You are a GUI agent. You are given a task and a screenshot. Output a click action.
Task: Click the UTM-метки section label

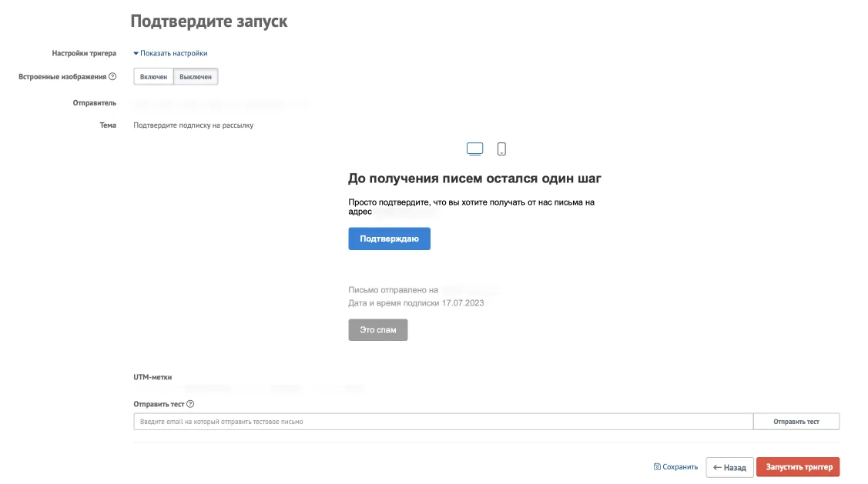152,377
